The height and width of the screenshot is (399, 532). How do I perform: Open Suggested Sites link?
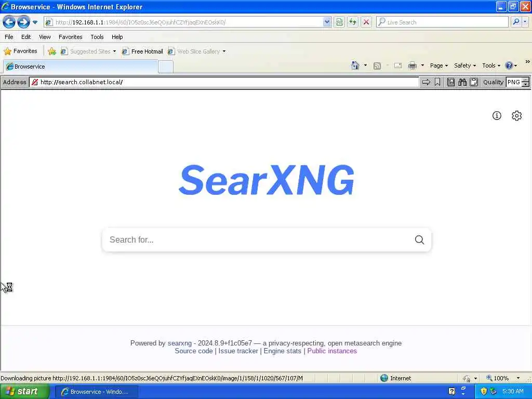coord(88,51)
